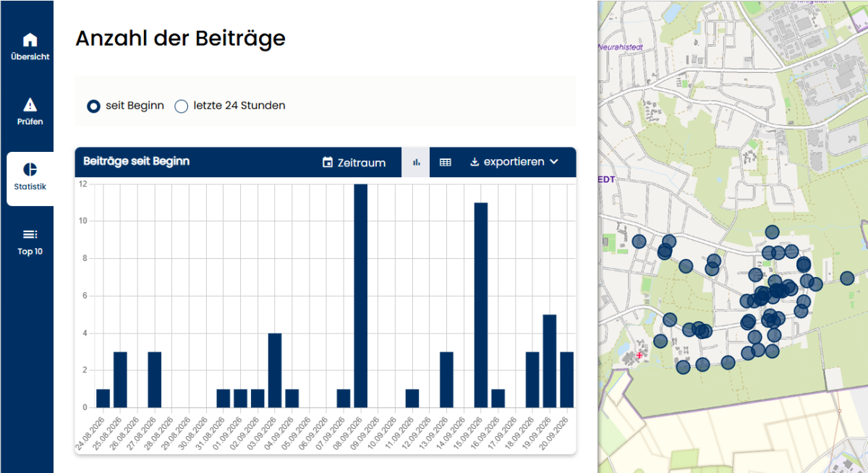Click the 'Anzahl der Beiträge' heading
Screen dimensions: 868x473
(x=181, y=38)
